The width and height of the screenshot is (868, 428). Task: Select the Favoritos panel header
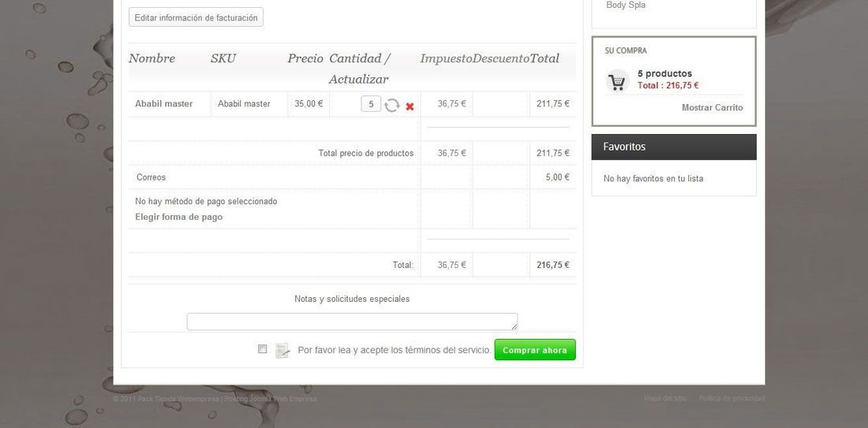674,147
